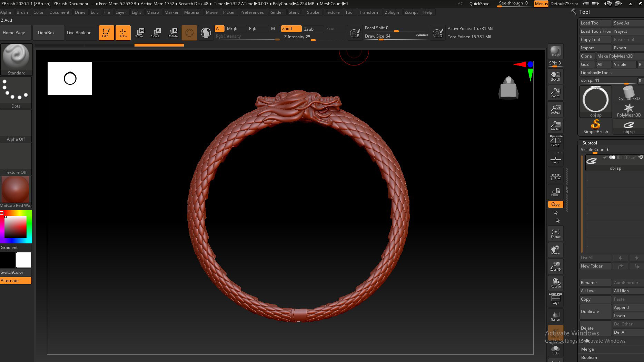Open the Zplugin menu

tap(392, 12)
